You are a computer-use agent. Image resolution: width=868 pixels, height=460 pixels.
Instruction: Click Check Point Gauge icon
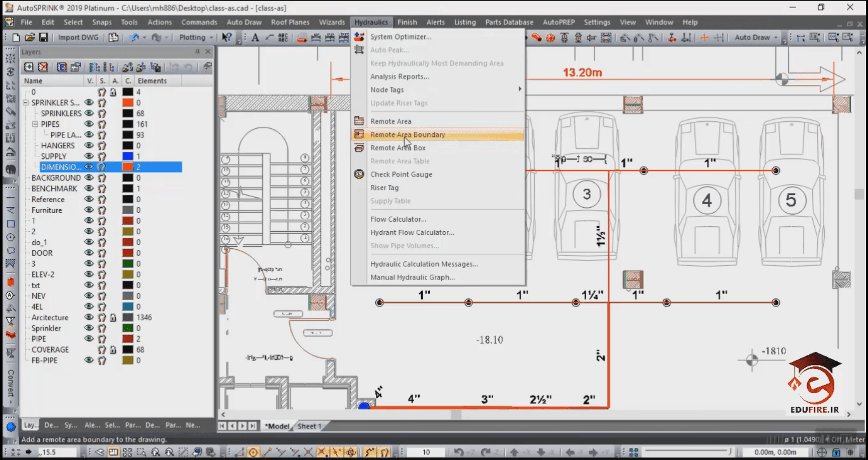[359, 174]
